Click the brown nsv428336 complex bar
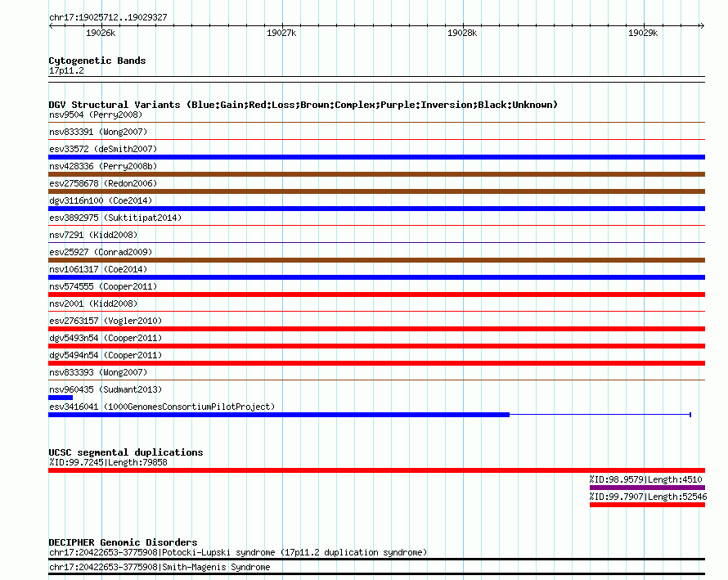 click(376, 174)
